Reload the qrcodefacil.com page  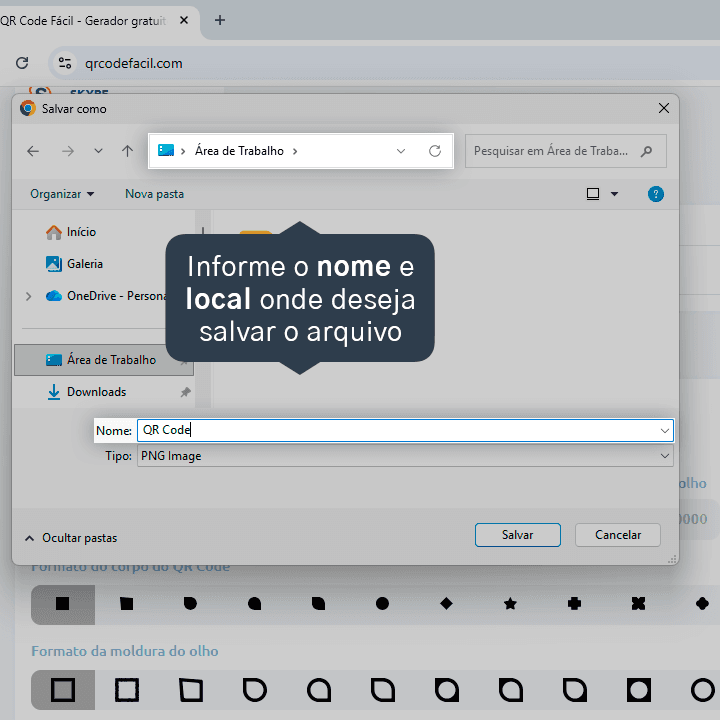(x=22, y=63)
